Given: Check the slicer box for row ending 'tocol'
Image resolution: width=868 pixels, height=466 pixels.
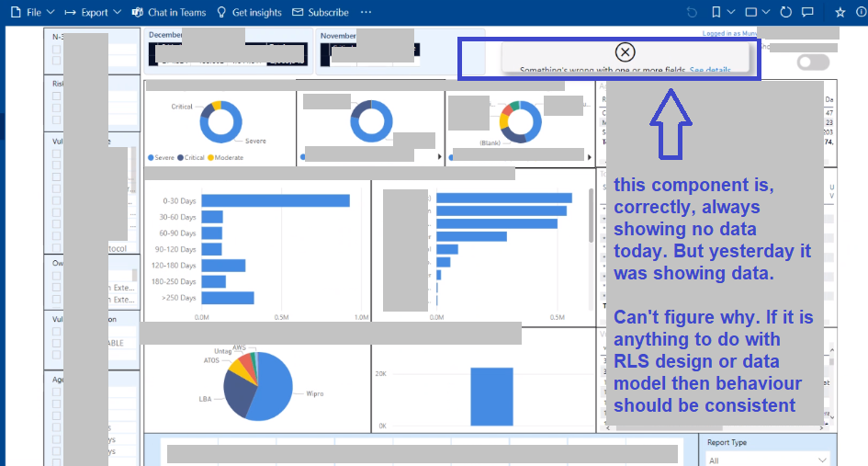Looking at the screenshot, I should [56, 247].
